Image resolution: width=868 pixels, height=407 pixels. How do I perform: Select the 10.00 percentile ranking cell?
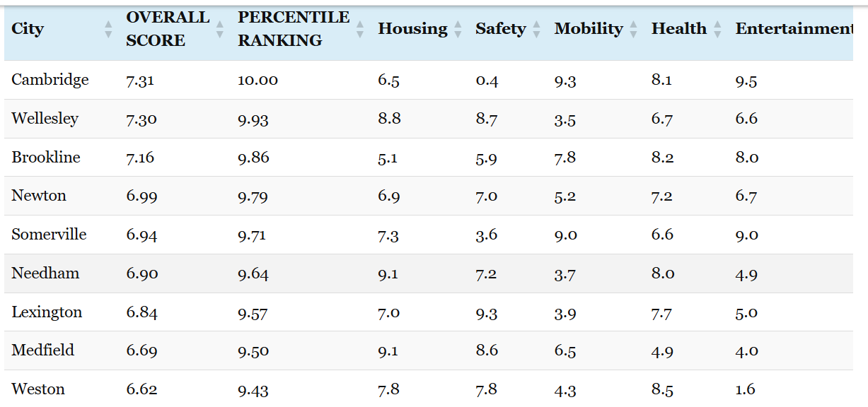257,81
